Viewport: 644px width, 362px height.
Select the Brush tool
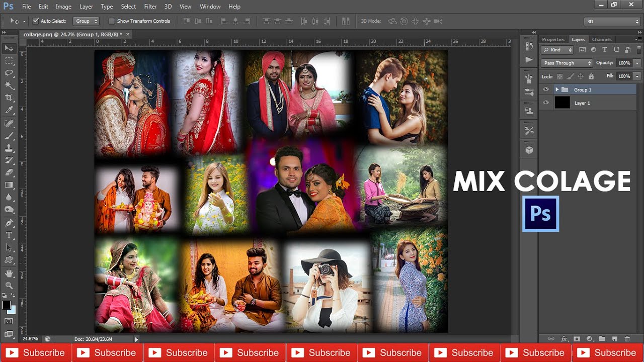pyautogui.click(x=9, y=136)
